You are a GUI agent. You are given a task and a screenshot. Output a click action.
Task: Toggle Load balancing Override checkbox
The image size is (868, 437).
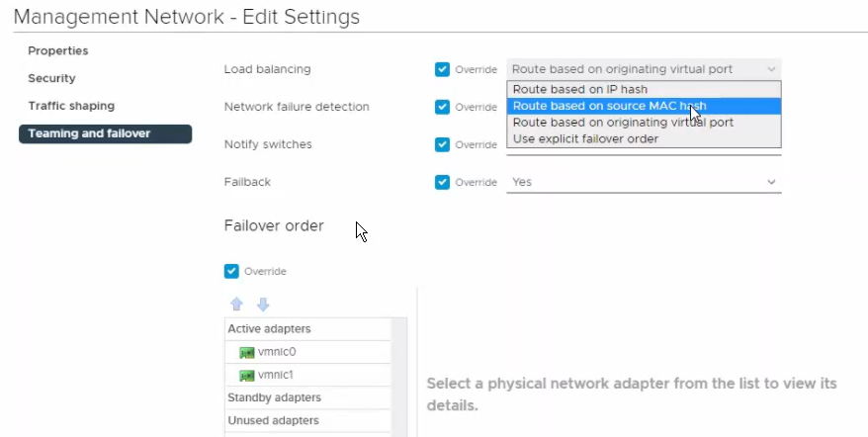pyautogui.click(x=442, y=69)
